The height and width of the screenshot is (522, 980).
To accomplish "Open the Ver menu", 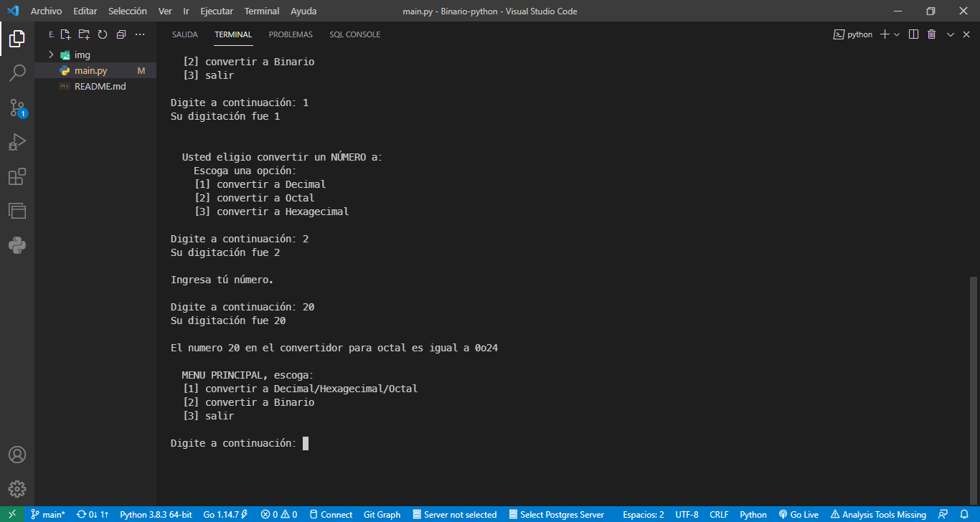I will click(165, 11).
